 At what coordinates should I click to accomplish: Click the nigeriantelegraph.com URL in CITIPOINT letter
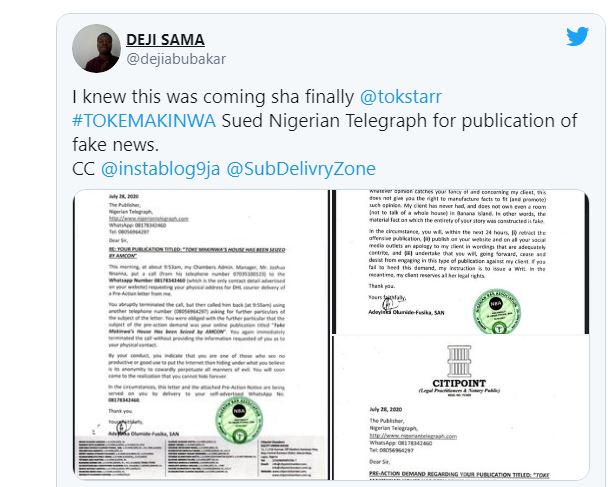413,436
